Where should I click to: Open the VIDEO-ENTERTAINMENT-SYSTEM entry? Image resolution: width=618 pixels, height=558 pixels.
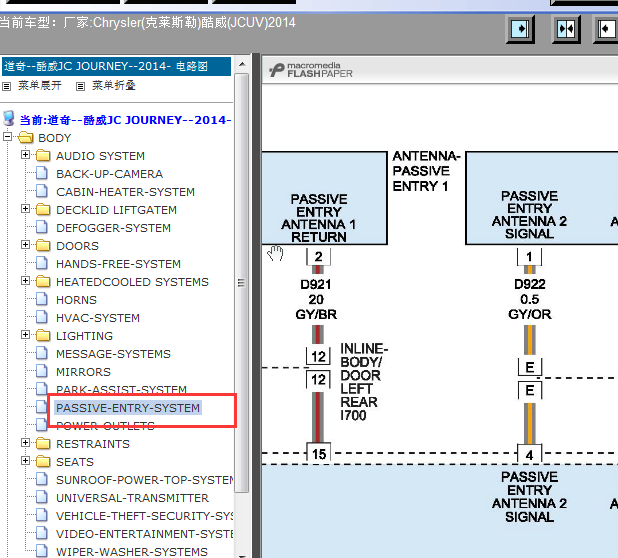(145, 534)
